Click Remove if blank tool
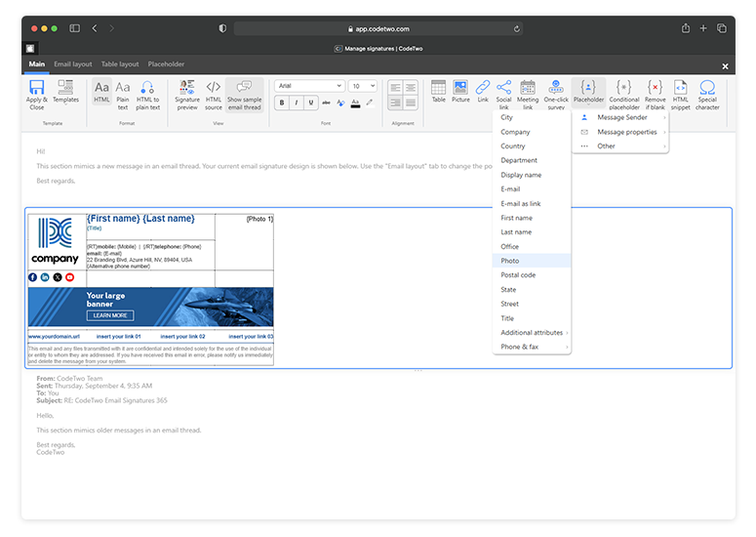This screenshot has width=756, height=537. click(655, 95)
